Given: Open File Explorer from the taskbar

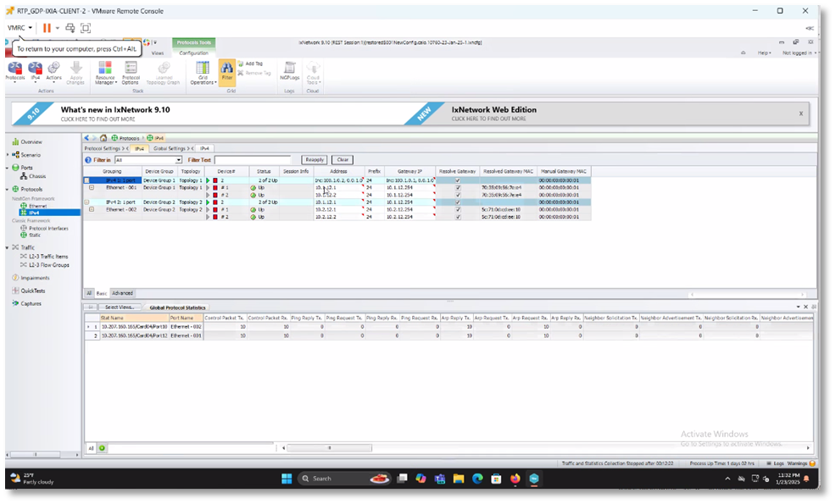Looking at the screenshot, I should tap(459, 479).
